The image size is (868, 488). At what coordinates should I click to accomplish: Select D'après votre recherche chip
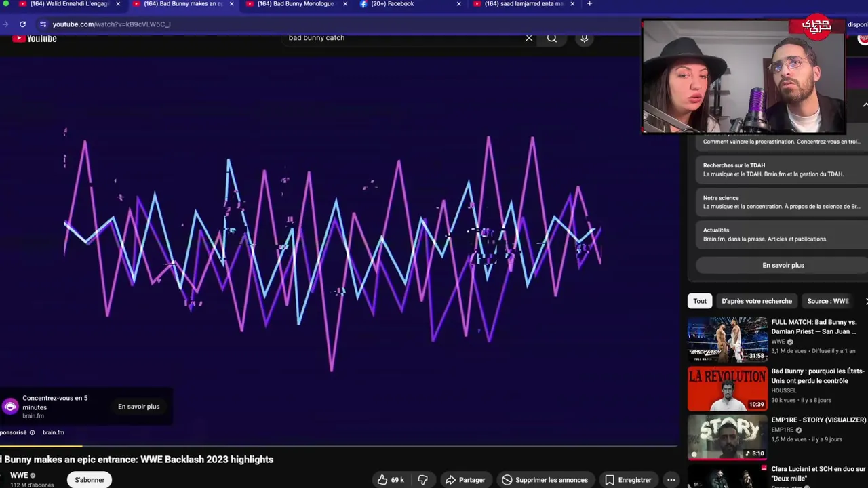click(x=757, y=301)
